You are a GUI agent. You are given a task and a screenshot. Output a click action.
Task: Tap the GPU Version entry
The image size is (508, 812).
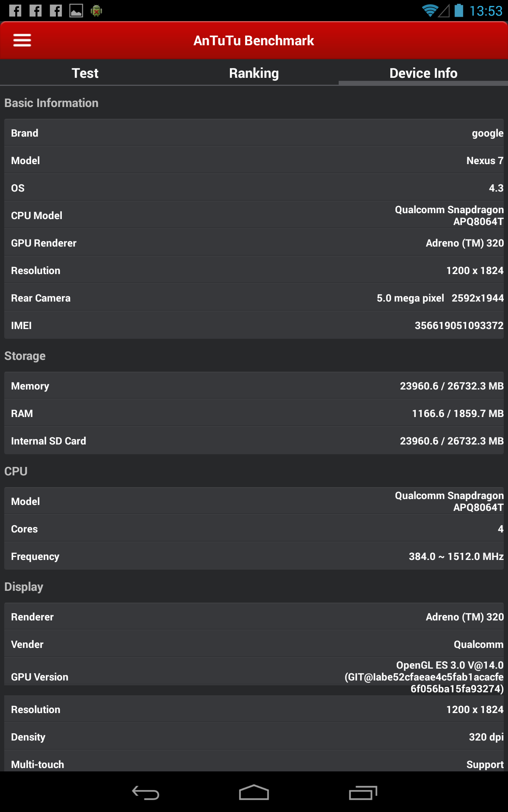[x=254, y=677]
